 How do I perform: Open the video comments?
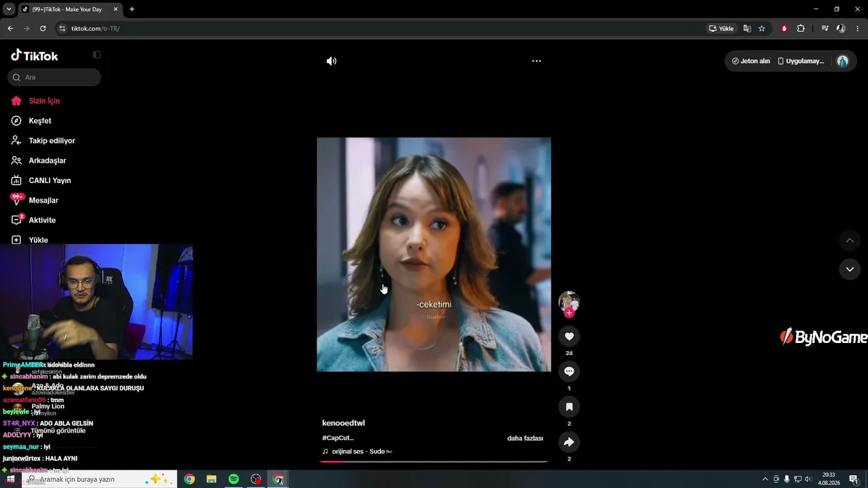pos(569,371)
